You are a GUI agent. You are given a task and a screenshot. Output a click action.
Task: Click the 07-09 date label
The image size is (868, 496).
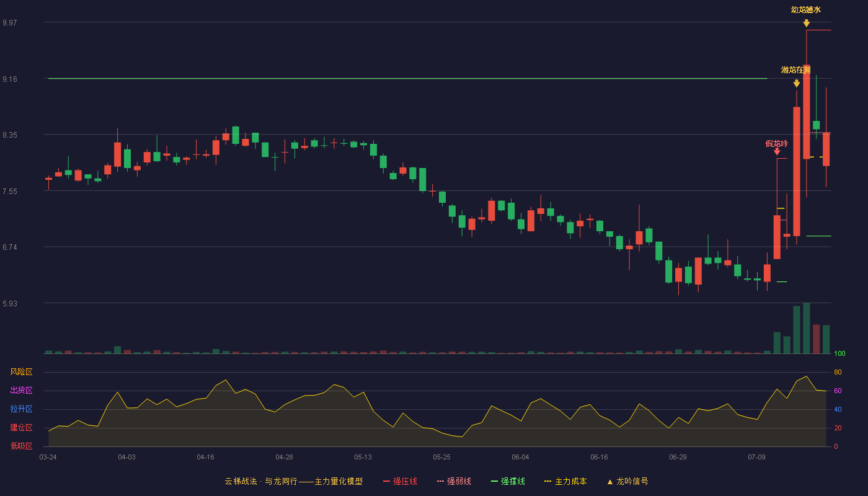pos(756,457)
